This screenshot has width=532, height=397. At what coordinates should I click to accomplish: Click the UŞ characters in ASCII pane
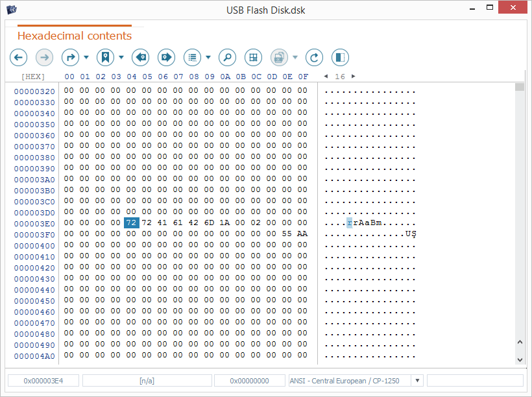[411, 234]
